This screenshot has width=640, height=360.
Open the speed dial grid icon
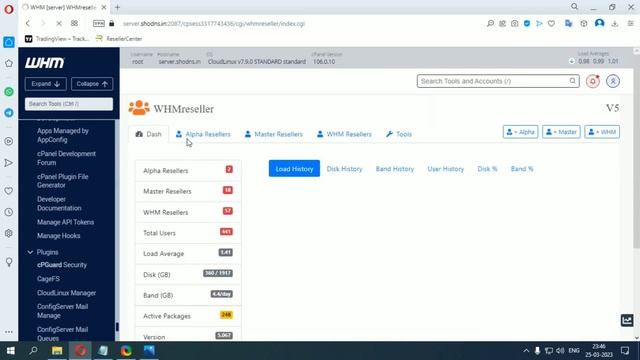coord(74,24)
